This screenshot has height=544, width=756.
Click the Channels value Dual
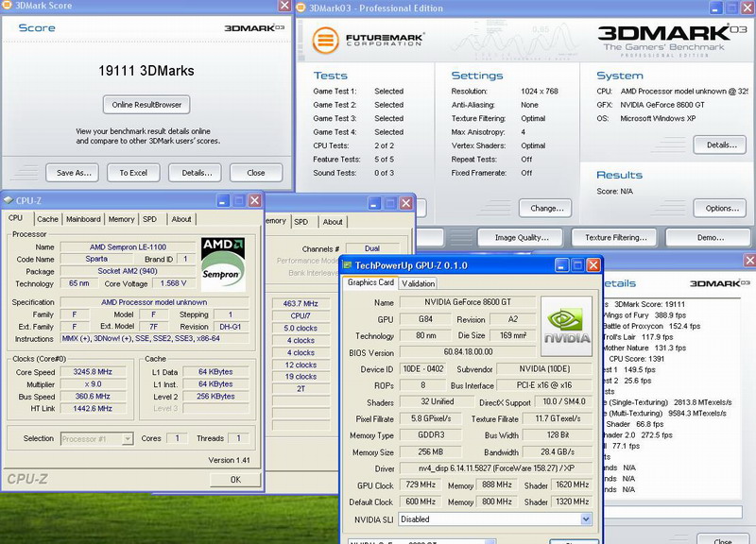[372, 248]
